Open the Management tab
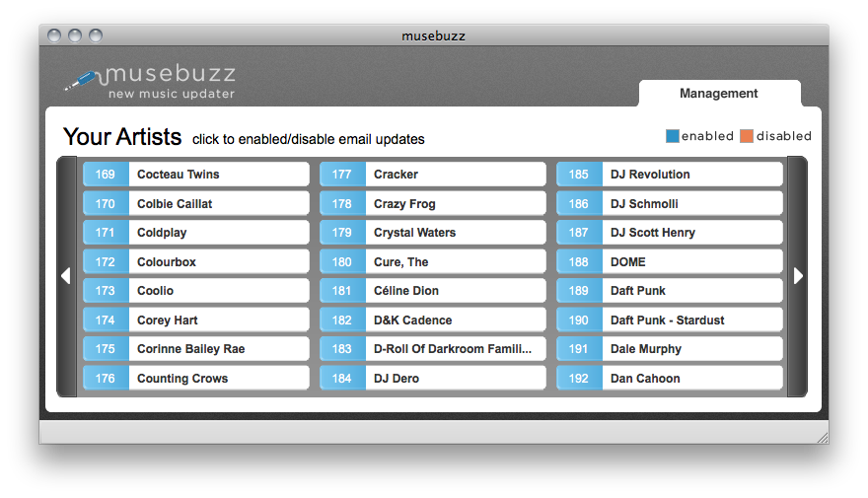This screenshot has width=868, height=498. click(x=719, y=93)
